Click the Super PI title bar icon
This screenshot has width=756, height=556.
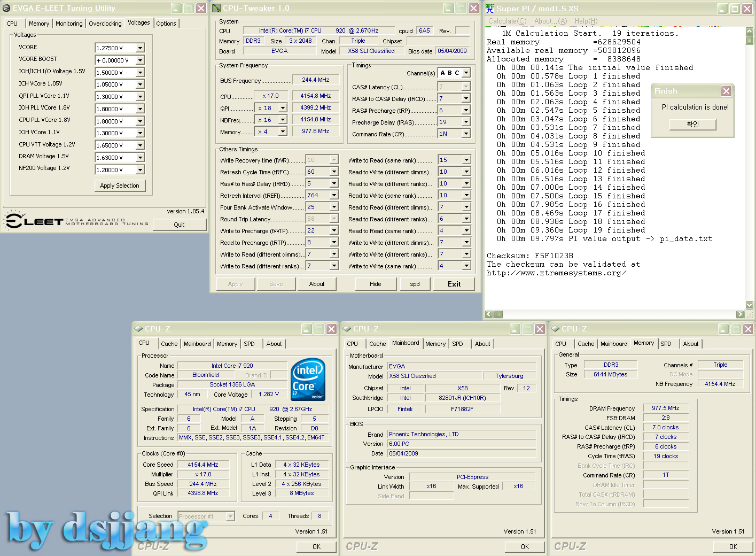(x=490, y=8)
